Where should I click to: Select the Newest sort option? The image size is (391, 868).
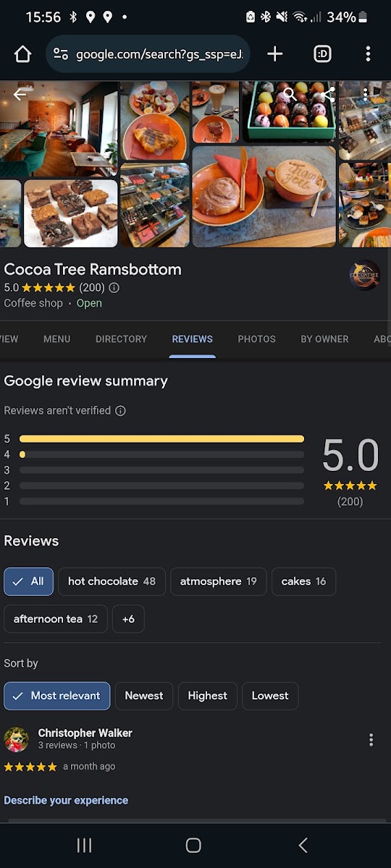(x=144, y=696)
